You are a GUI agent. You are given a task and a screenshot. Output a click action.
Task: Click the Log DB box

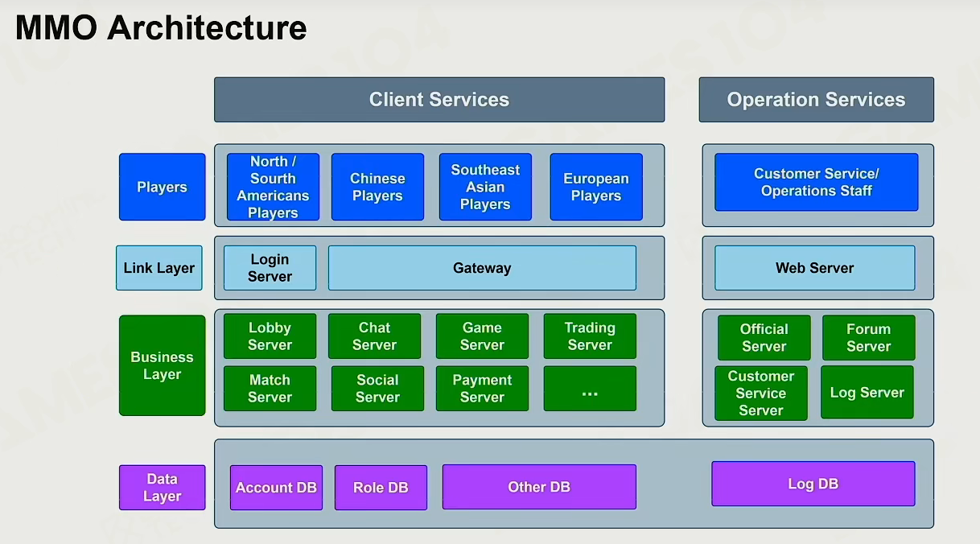[x=813, y=484]
